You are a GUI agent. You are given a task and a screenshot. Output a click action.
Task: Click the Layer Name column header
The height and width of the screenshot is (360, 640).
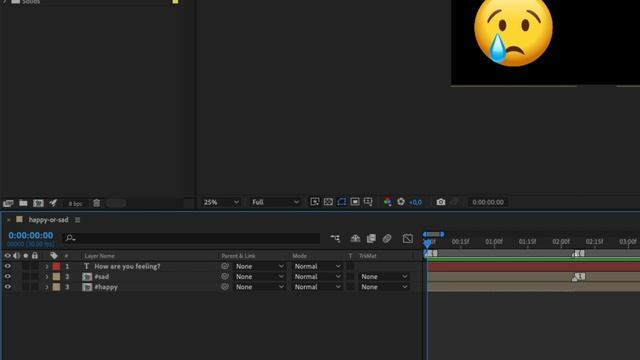coord(100,256)
